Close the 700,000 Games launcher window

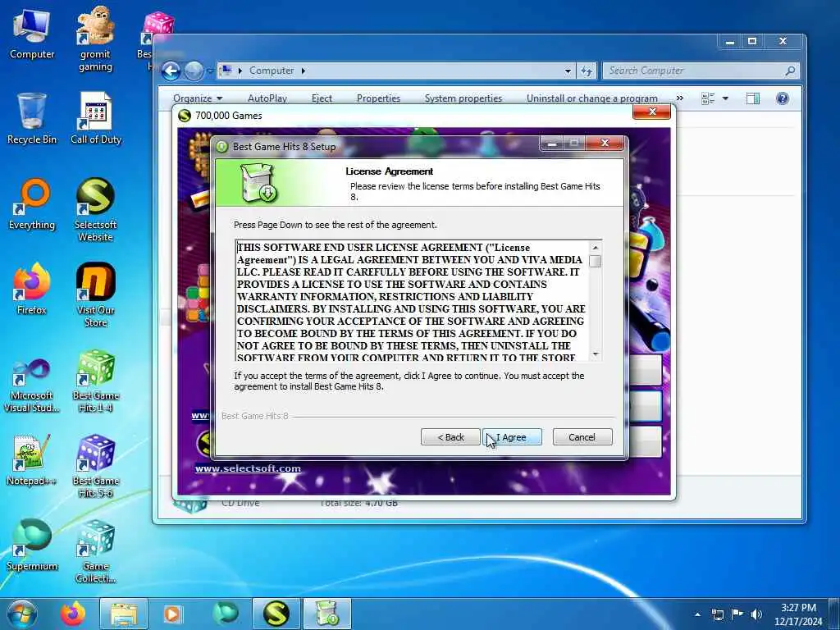[652, 112]
